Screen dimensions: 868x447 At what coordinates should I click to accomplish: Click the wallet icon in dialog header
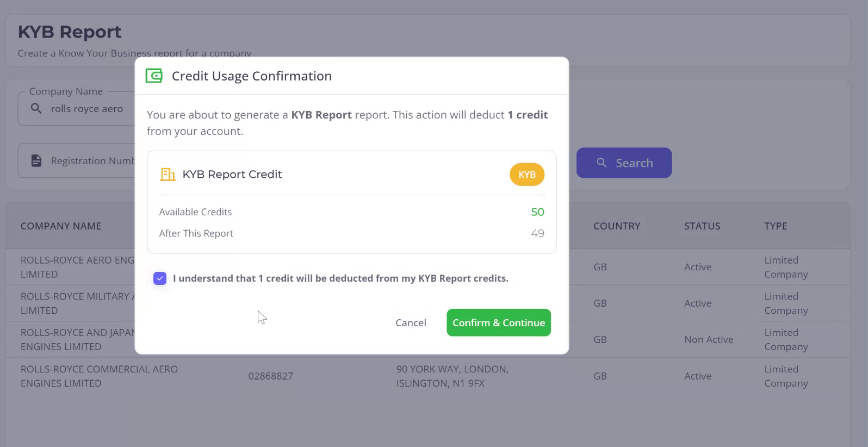154,76
